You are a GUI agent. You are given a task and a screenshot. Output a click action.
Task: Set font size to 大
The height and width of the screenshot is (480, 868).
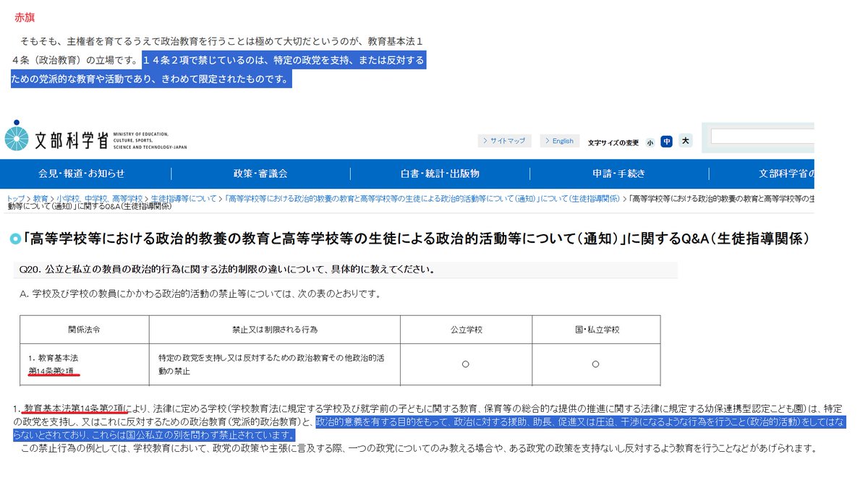coord(685,141)
